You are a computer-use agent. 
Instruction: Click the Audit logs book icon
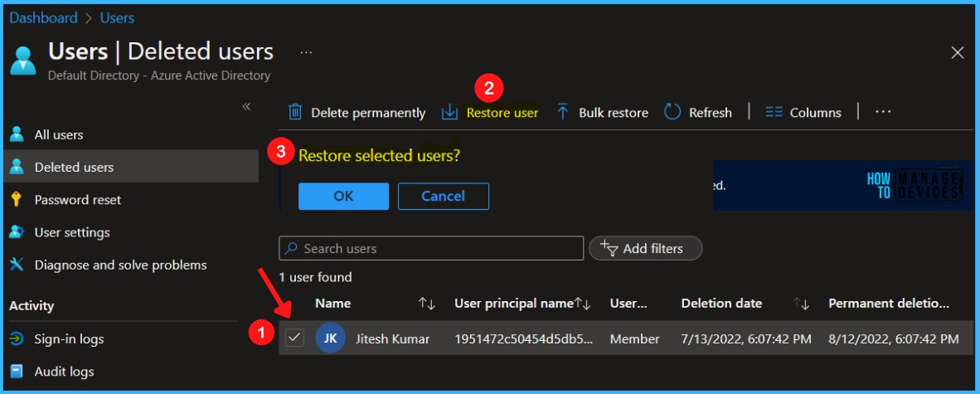click(x=17, y=372)
